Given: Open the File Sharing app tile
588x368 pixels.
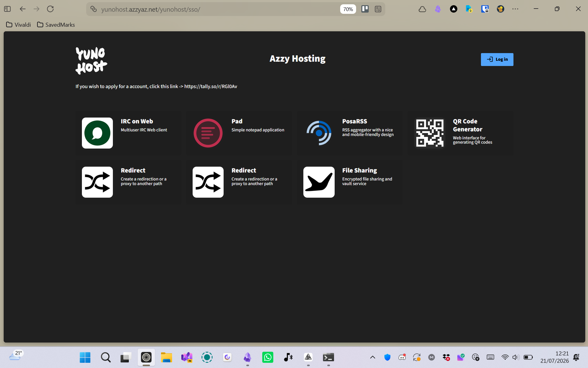Looking at the screenshot, I should pos(350,182).
